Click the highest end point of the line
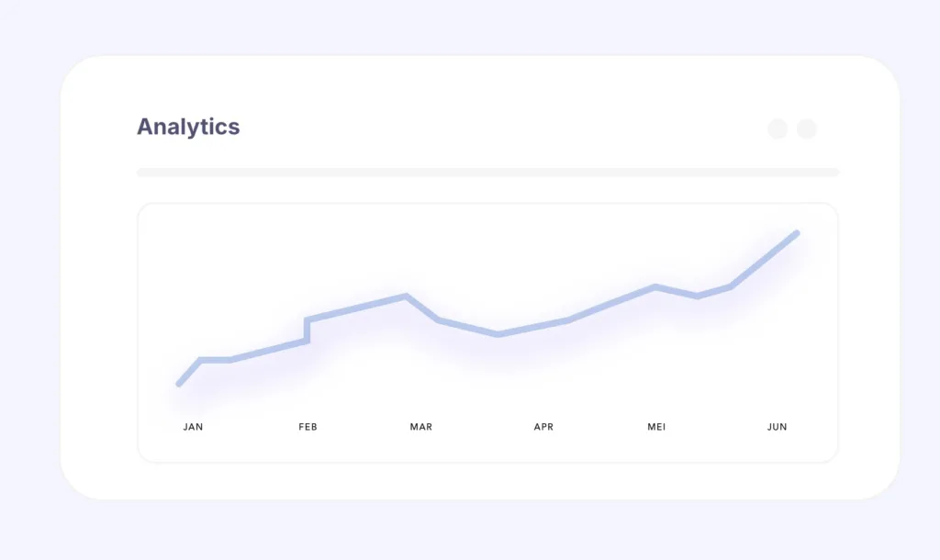940x560 pixels. tap(797, 233)
